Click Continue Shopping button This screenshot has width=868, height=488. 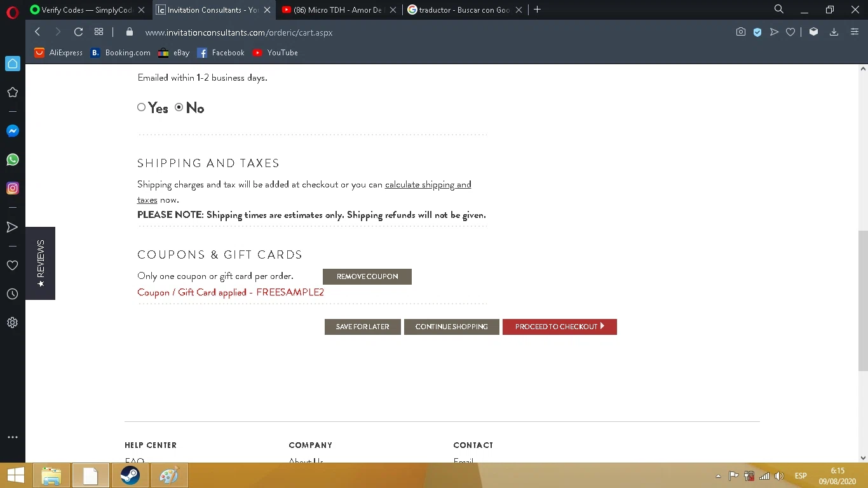pos(452,327)
